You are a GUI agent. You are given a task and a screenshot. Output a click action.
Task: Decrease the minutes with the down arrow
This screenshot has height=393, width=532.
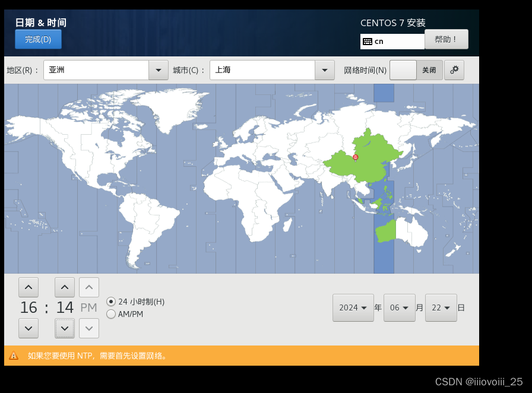[65, 328]
